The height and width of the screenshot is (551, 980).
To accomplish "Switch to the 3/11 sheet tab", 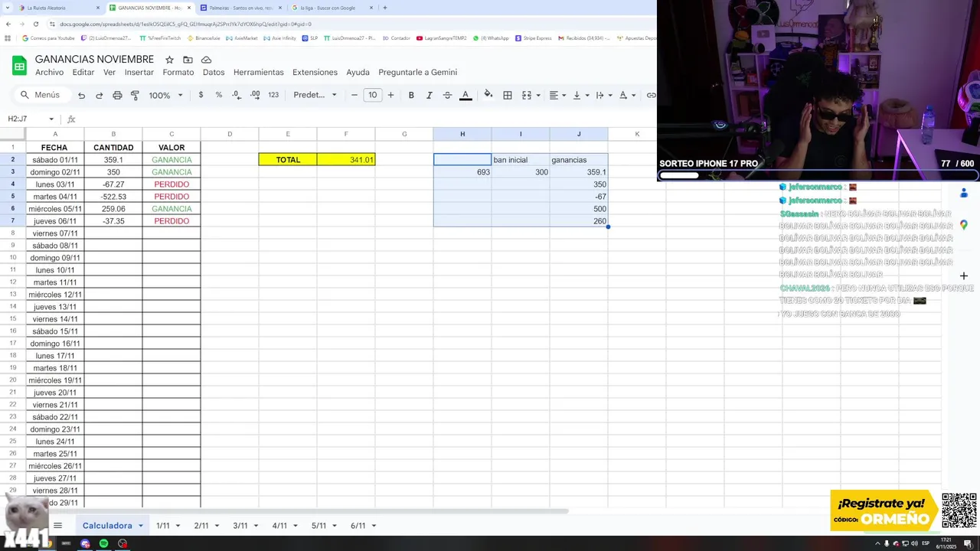I will (240, 526).
